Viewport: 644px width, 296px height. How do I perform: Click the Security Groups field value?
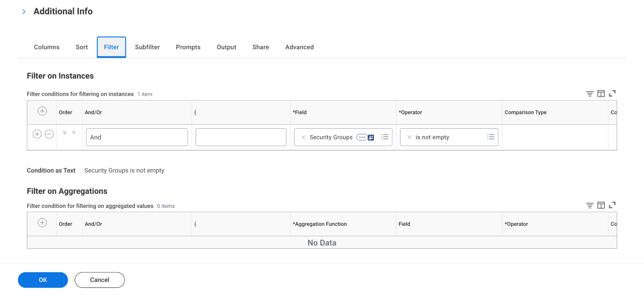click(x=331, y=137)
